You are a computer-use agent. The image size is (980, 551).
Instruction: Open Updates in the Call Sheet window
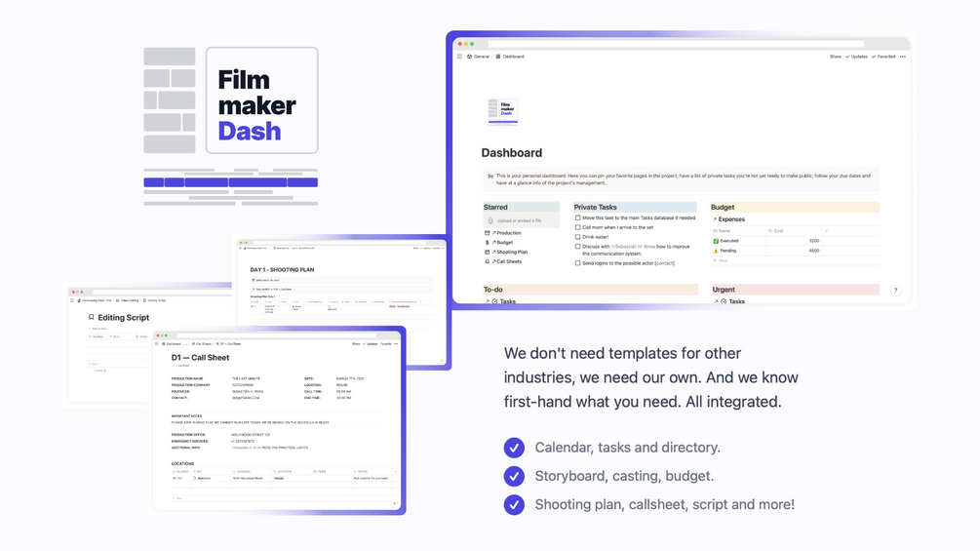tap(371, 343)
